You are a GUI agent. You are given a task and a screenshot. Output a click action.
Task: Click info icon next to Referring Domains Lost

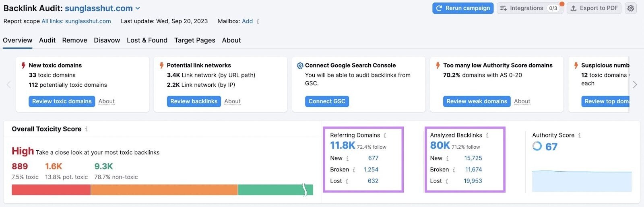point(347,181)
